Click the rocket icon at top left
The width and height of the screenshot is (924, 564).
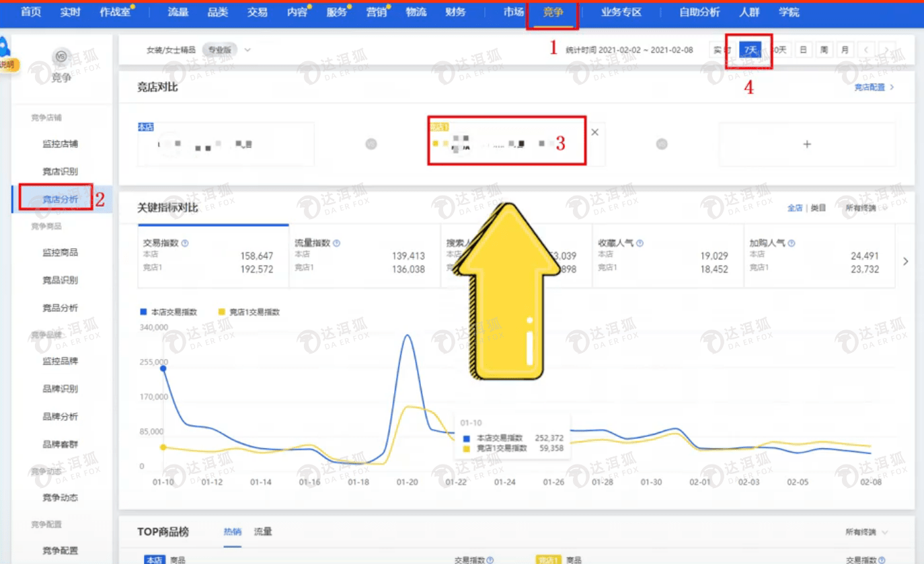pyautogui.click(x=5, y=47)
